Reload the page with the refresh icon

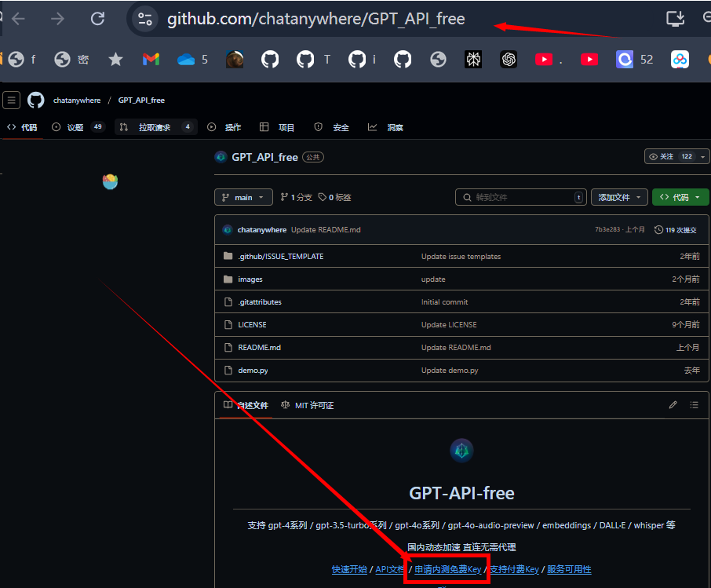97,19
